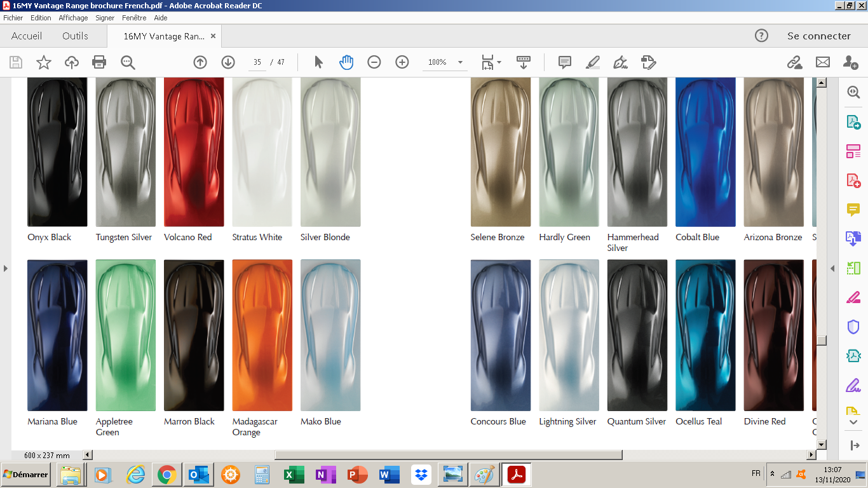
Task: Click the Démarrer start button
Action: pos(25,475)
